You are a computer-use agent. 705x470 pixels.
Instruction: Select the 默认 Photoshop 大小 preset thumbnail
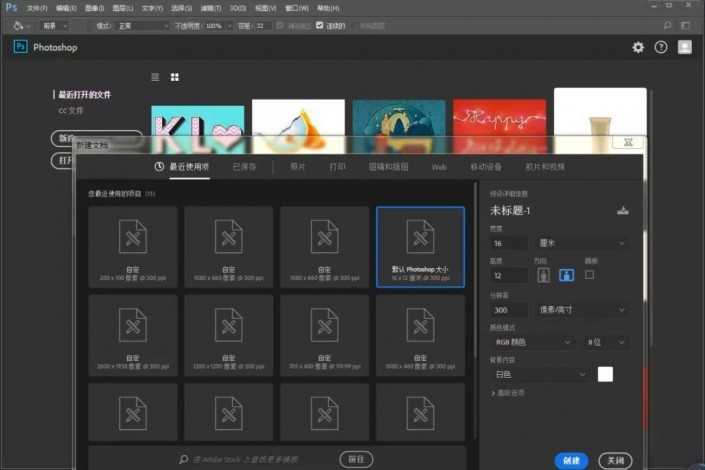point(420,247)
